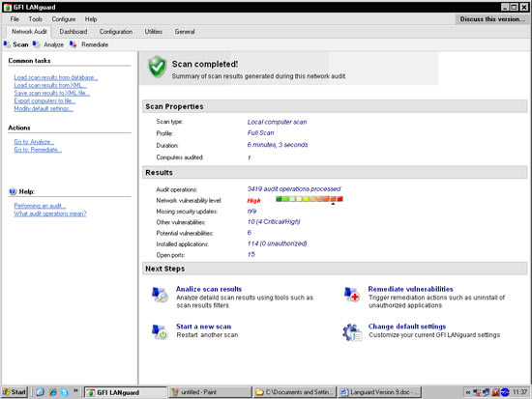This screenshot has width=532, height=399.
Task: Click the vulnerability level color gauge
Action: [x=310, y=199]
